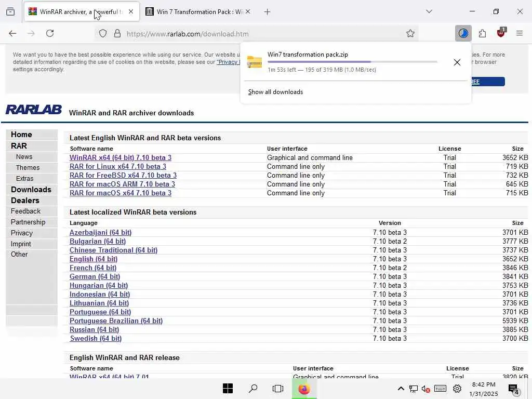
Task: Open the Hungarian (64 bit) link
Action: [99, 285]
